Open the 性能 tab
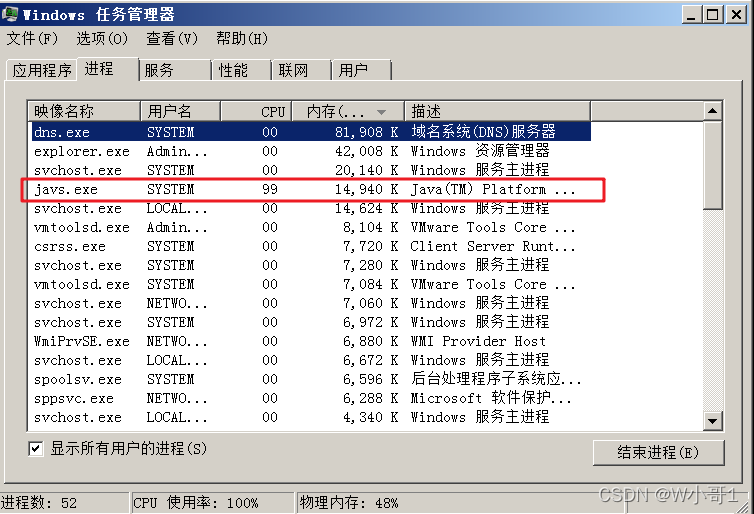 pyautogui.click(x=242, y=70)
